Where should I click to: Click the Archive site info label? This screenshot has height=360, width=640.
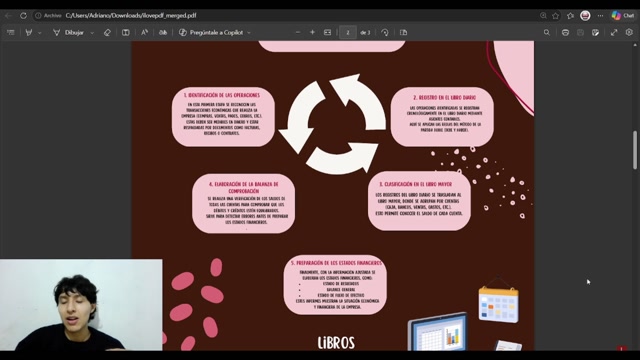48,16
